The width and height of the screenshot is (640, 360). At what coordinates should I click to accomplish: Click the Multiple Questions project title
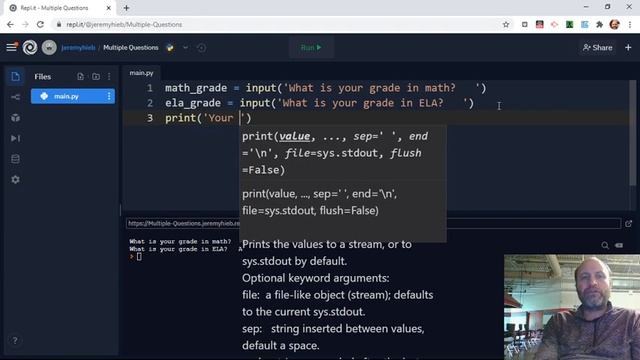(x=131, y=48)
